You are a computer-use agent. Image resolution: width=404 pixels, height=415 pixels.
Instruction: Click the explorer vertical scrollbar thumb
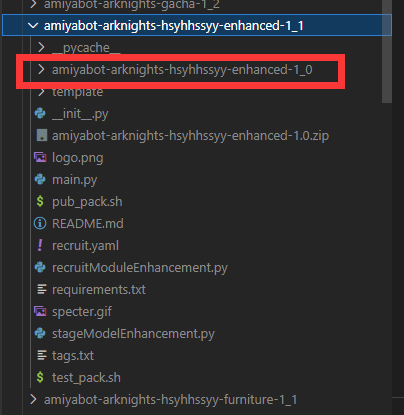(387, 50)
